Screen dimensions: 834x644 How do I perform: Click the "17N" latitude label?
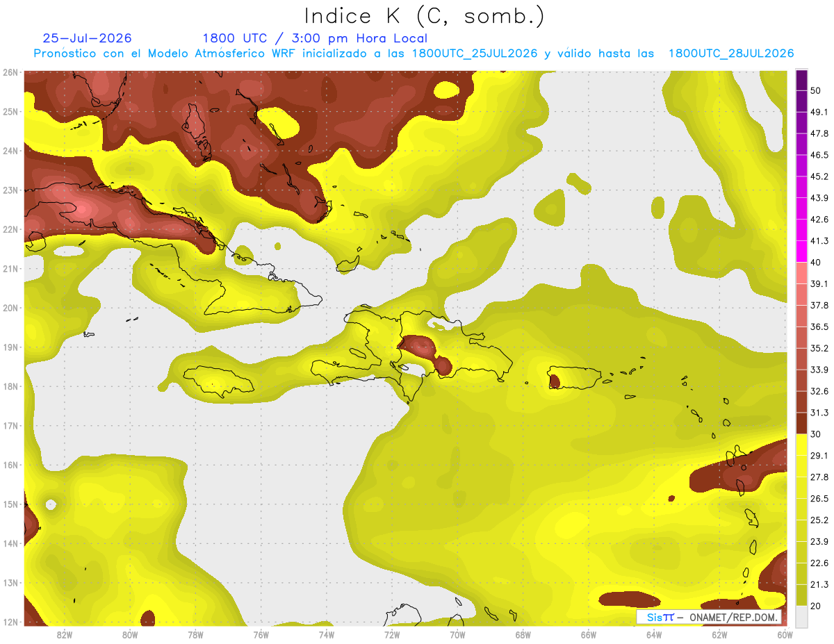click(10, 426)
